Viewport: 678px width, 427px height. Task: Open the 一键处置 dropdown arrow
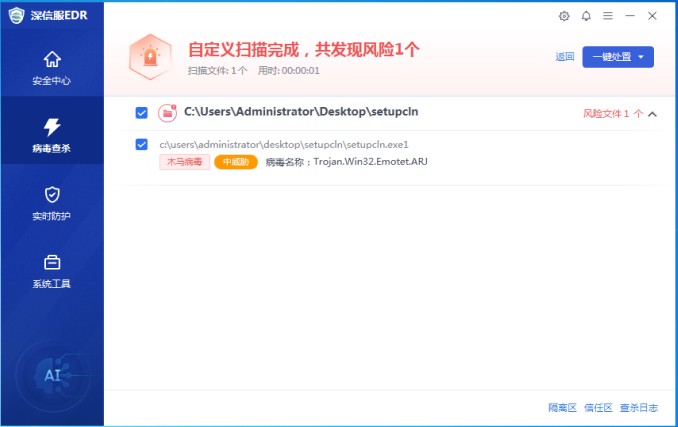point(641,57)
